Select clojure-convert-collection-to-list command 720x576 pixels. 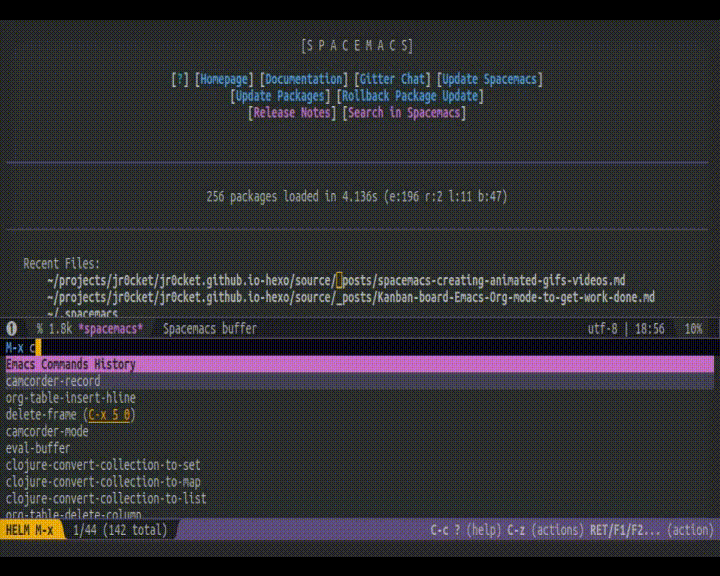pos(106,499)
